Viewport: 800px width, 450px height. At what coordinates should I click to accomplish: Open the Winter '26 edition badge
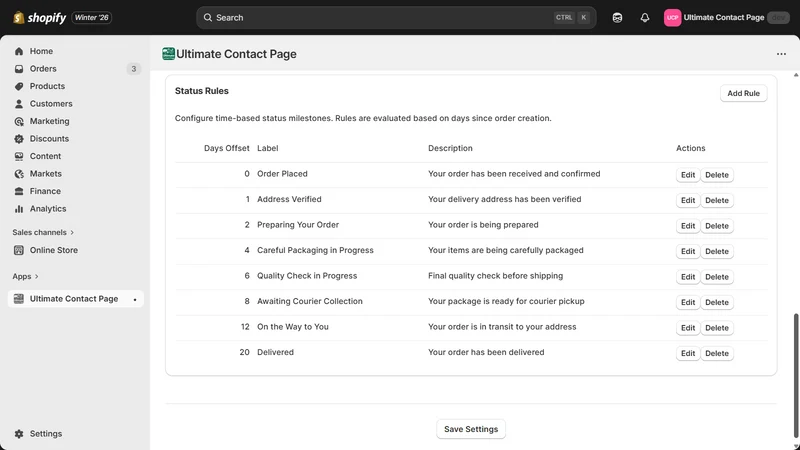[92, 17]
